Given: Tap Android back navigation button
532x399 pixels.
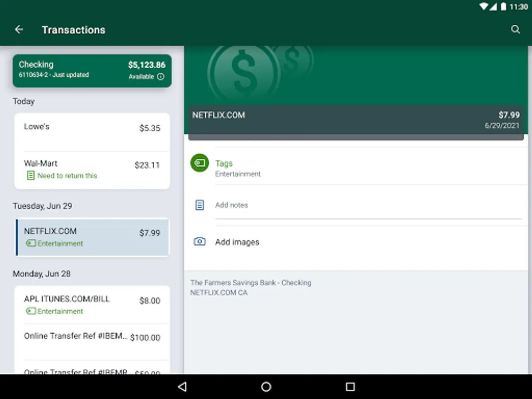Looking at the screenshot, I should tap(182, 387).
